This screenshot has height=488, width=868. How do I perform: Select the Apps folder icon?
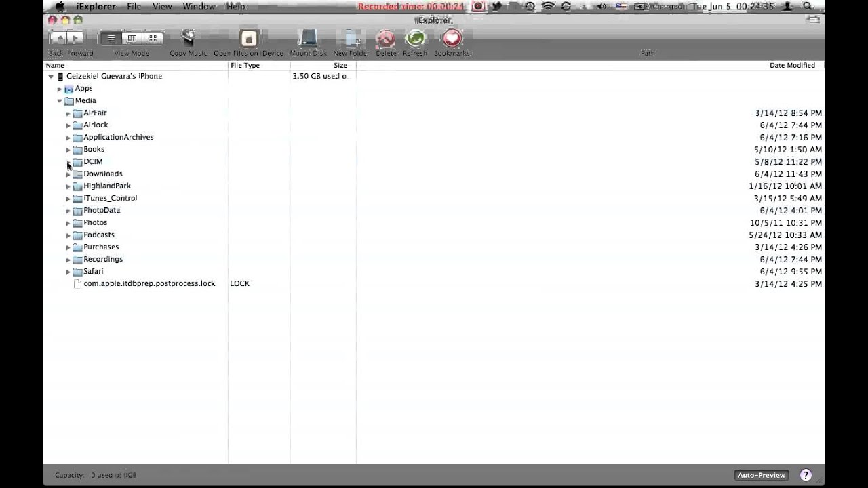coord(68,89)
